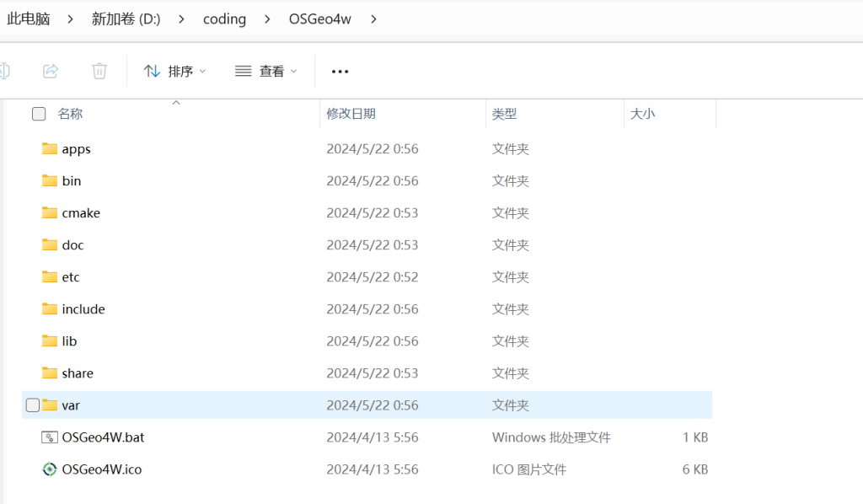This screenshot has width=863, height=504.
Task: Click the OSGeo4W.ico green icon
Action: (x=50, y=469)
